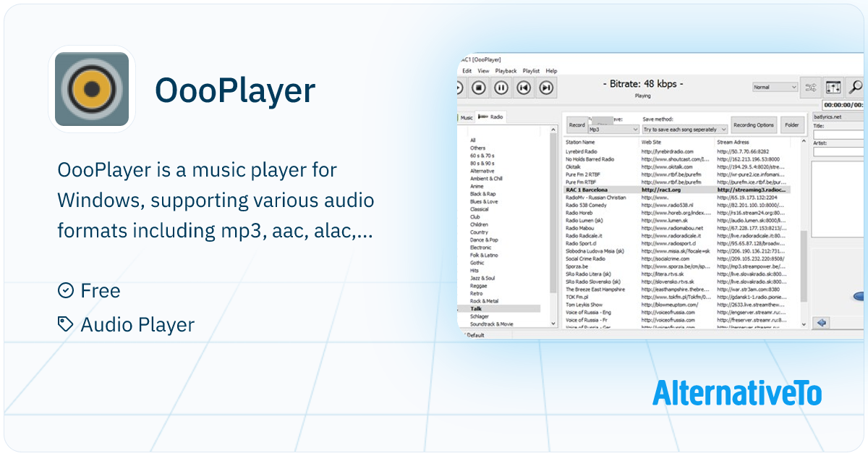Viewport: 868px width, 456px height.
Task: Click the Title input field
Action: click(838, 135)
